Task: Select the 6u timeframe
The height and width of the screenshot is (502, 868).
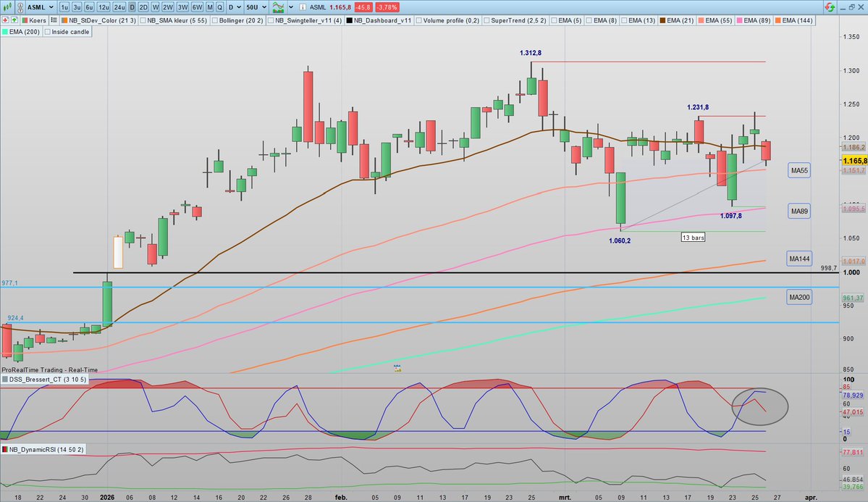Action: (x=88, y=7)
